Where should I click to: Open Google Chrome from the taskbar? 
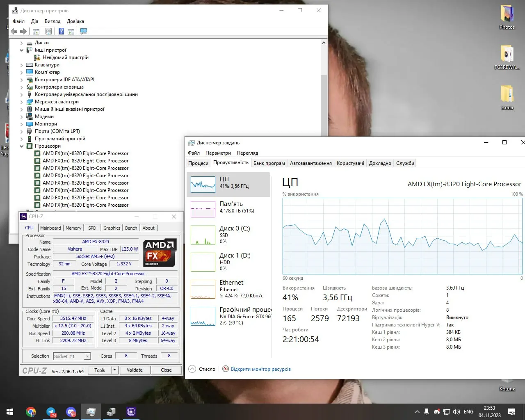point(31,412)
